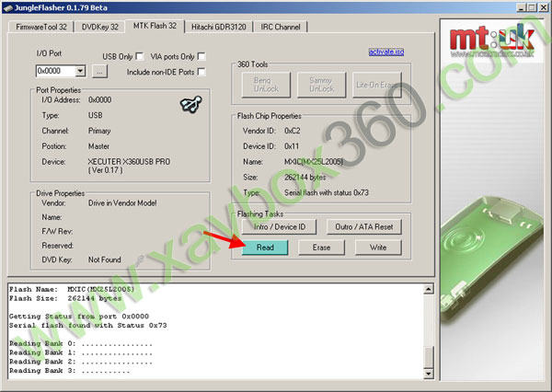Click the Lite-On Erase button
Image resolution: width=552 pixels, height=392 pixels.
pos(377,85)
